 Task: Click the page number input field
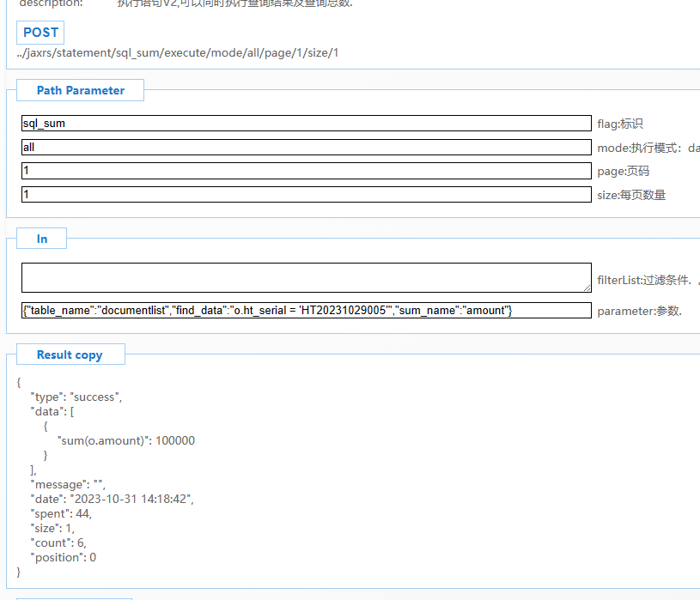[x=307, y=171]
